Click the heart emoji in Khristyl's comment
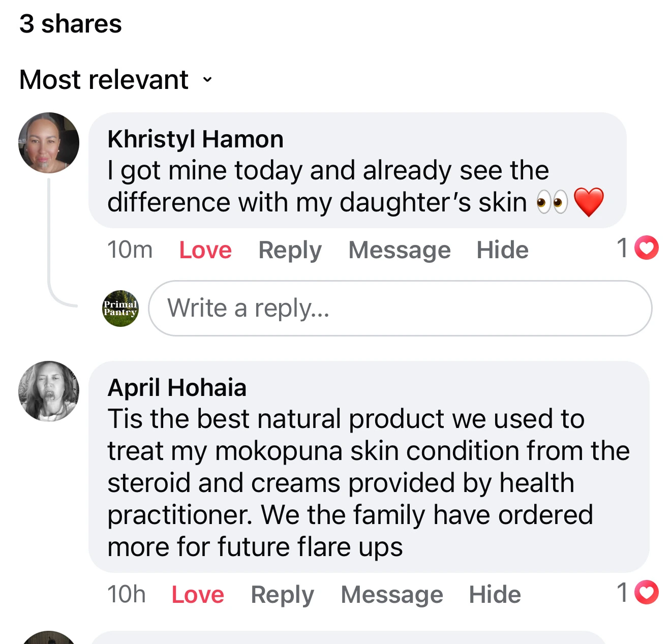 pos(588,200)
